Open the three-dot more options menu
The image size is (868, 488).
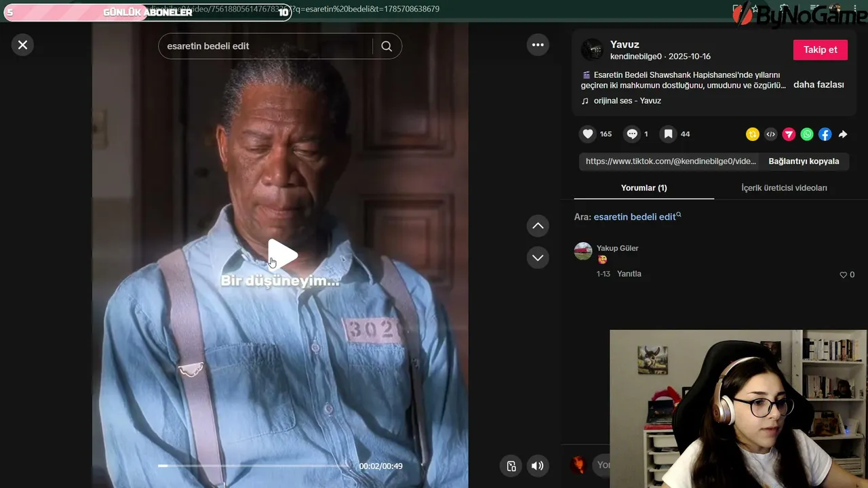538,45
